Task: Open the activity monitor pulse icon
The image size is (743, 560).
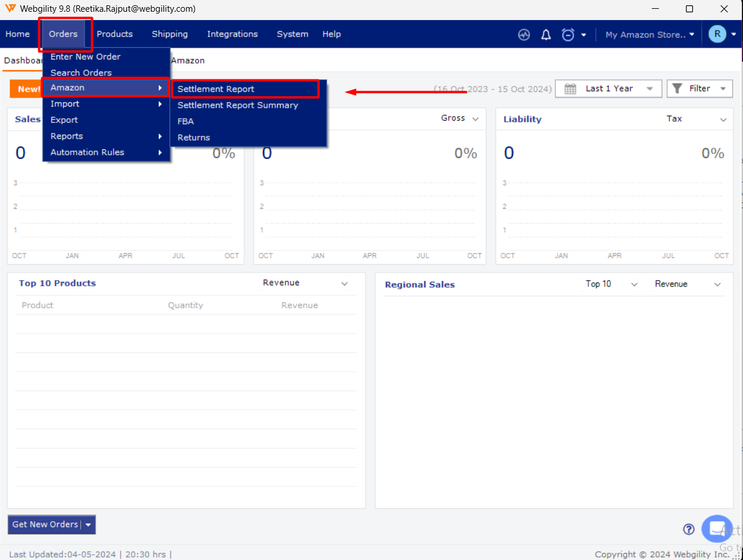Action: pyautogui.click(x=524, y=35)
